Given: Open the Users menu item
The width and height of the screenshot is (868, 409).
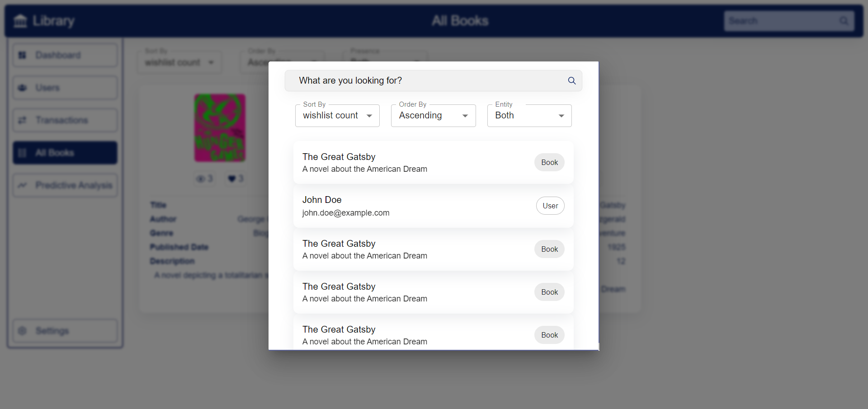Looking at the screenshot, I should [x=65, y=88].
